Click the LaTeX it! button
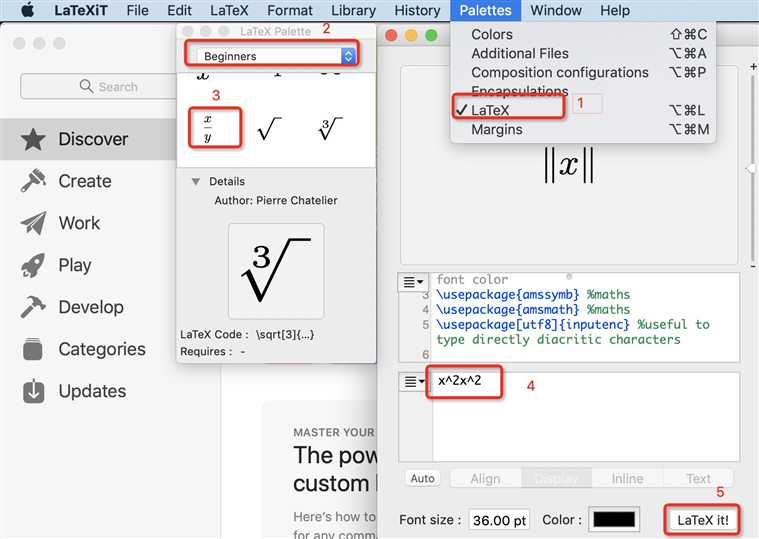Image resolution: width=759 pixels, height=539 pixels. [702, 520]
